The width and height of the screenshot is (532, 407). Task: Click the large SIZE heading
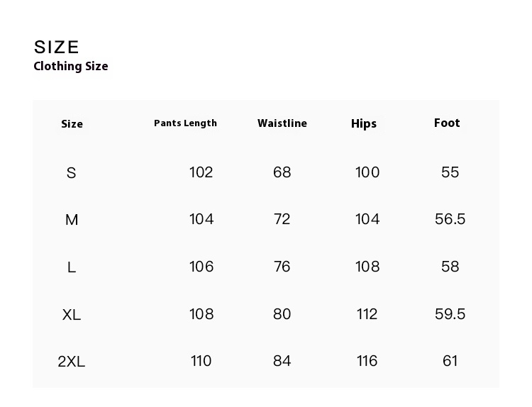point(57,48)
